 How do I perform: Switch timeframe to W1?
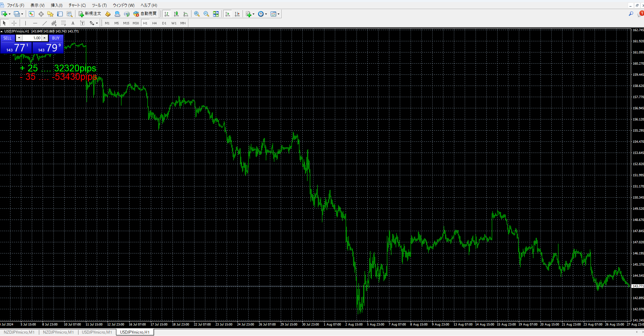174,23
